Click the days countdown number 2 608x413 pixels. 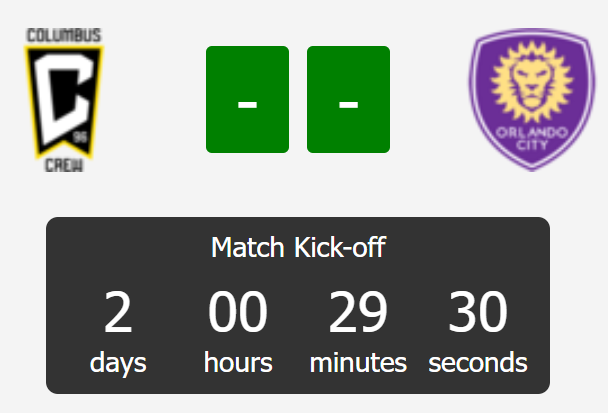(x=118, y=312)
